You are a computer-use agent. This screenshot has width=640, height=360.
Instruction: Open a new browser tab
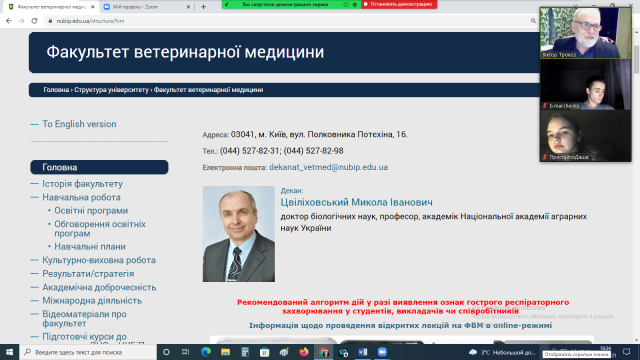[203, 7]
